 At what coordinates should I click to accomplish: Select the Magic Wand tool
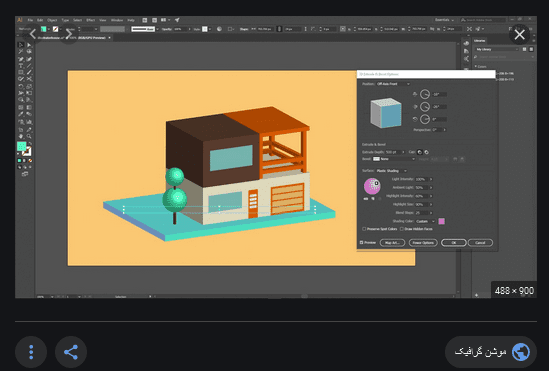pos(21,51)
